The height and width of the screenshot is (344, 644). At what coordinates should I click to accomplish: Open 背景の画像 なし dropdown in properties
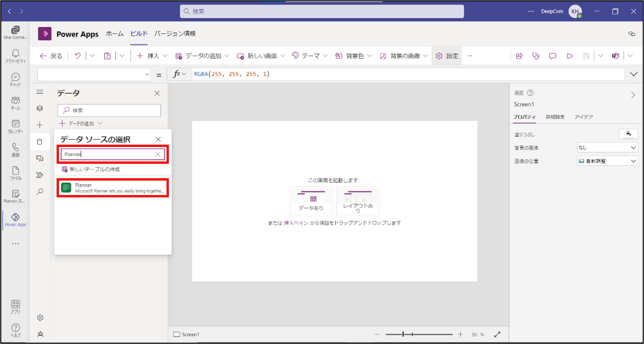[607, 148]
